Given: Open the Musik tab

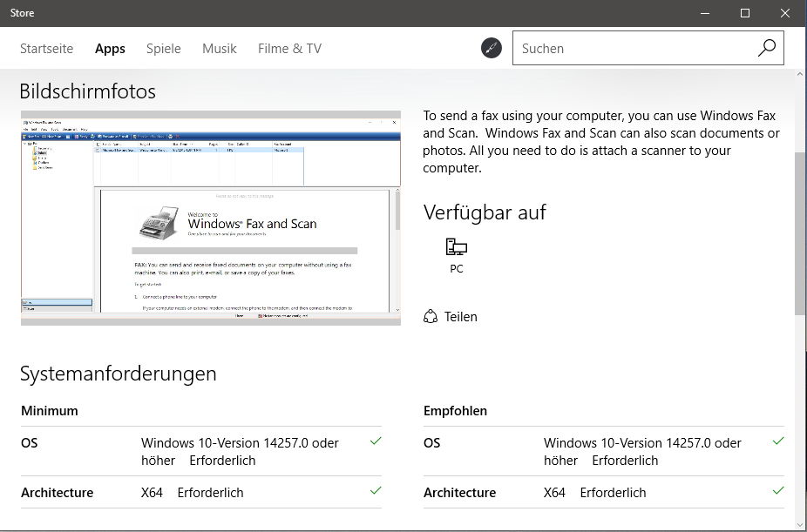Looking at the screenshot, I should coord(220,48).
